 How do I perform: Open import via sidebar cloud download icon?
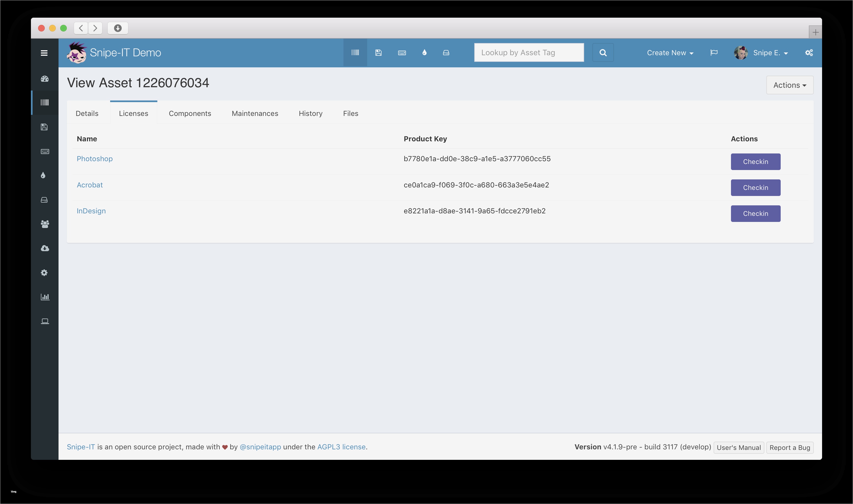[x=44, y=248]
